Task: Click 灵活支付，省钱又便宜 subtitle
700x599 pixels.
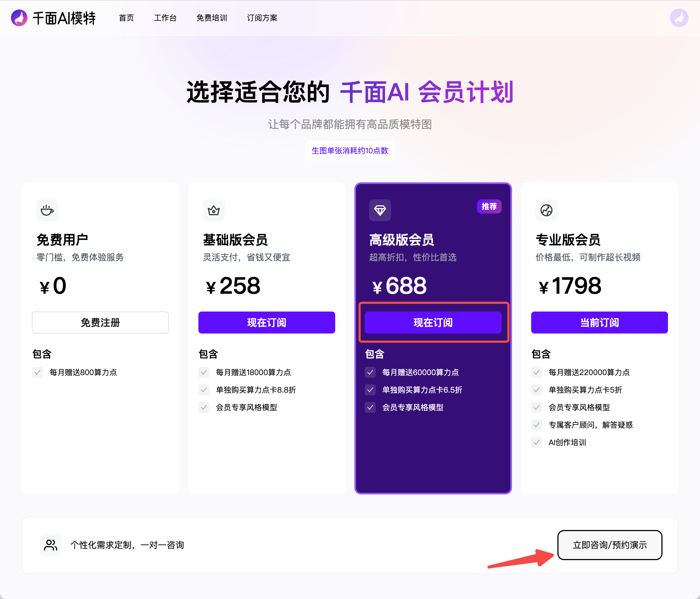Action: (246, 258)
